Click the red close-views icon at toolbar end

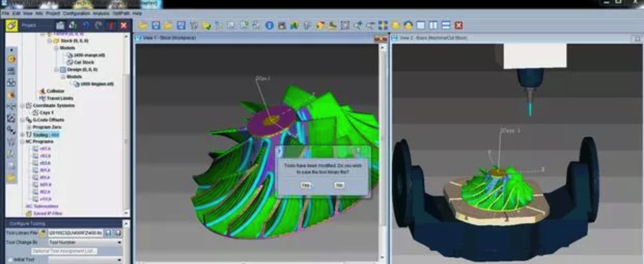(458, 25)
